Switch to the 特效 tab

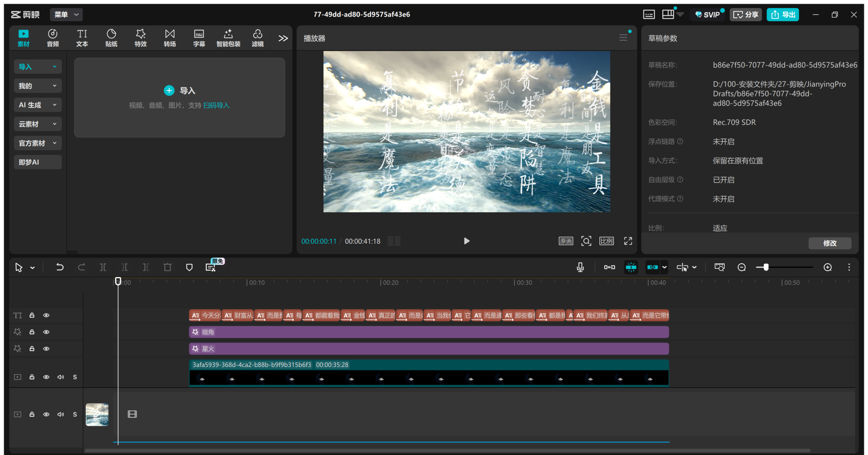click(x=140, y=38)
